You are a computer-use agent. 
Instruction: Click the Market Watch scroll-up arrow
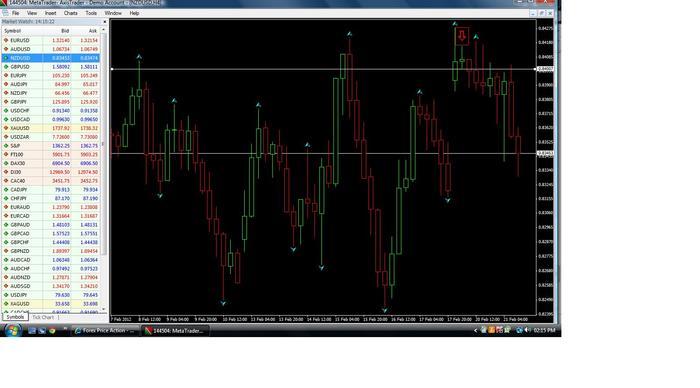(104, 30)
